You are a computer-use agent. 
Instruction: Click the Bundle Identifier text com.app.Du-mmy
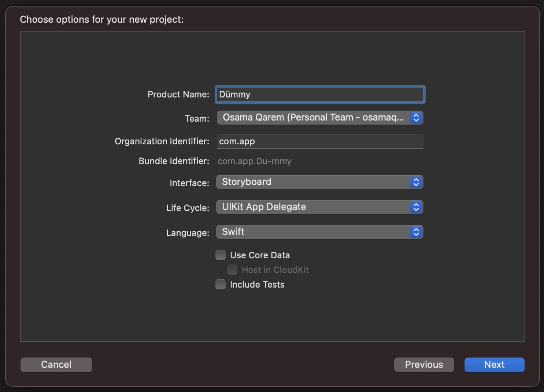(x=254, y=161)
